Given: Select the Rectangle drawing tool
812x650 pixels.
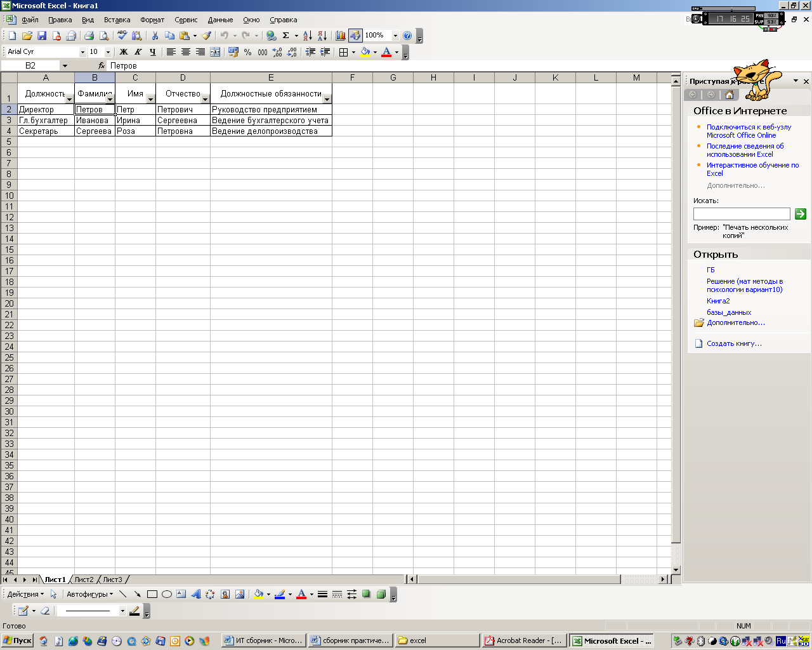Looking at the screenshot, I should tap(152, 594).
